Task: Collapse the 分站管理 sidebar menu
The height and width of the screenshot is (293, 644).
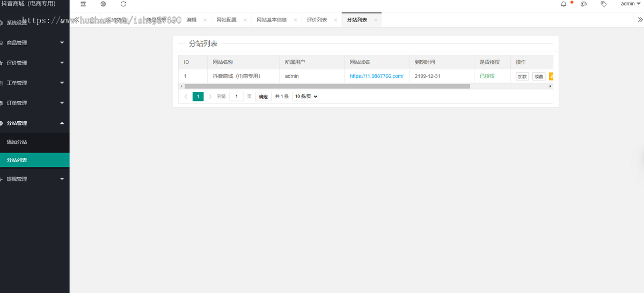Action: (35, 123)
